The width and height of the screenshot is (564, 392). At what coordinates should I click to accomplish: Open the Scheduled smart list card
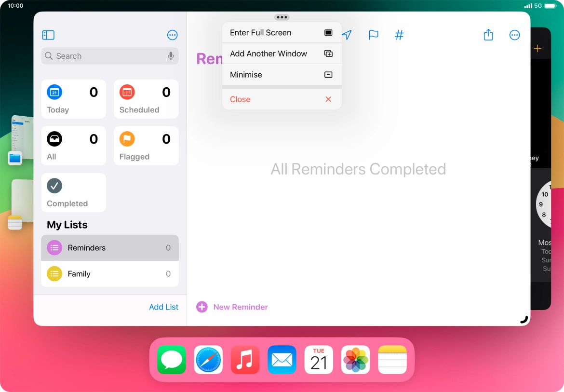click(146, 99)
